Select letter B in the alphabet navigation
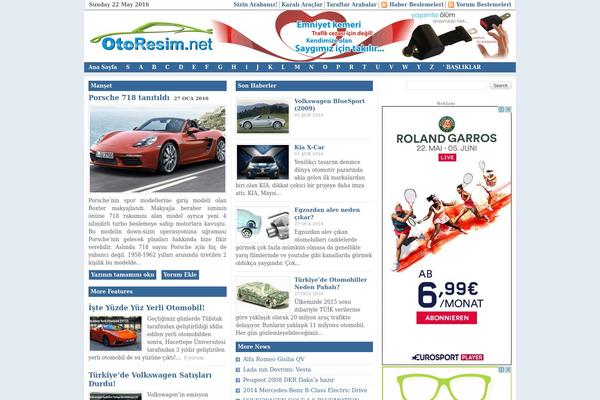This screenshot has width=600, height=400. click(x=154, y=67)
